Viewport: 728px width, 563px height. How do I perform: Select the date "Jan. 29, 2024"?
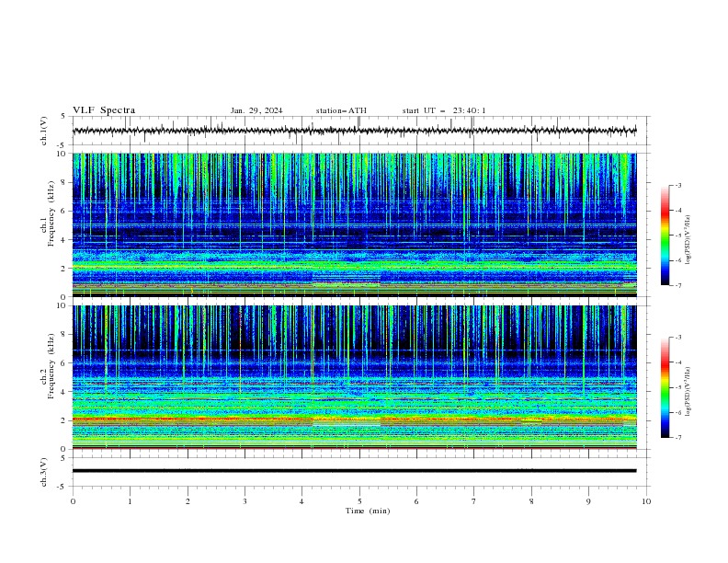point(256,110)
